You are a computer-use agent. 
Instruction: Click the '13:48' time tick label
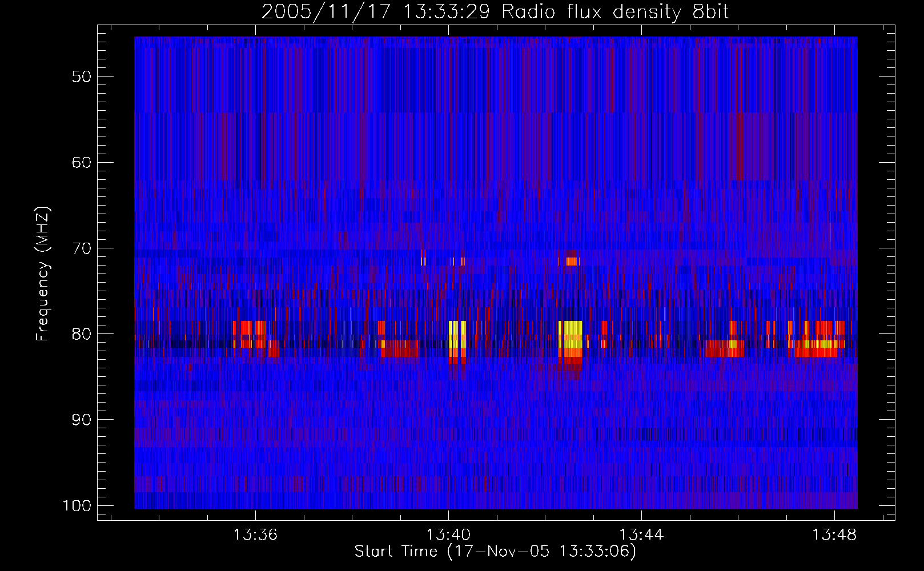pyautogui.click(x=834, y=534)
